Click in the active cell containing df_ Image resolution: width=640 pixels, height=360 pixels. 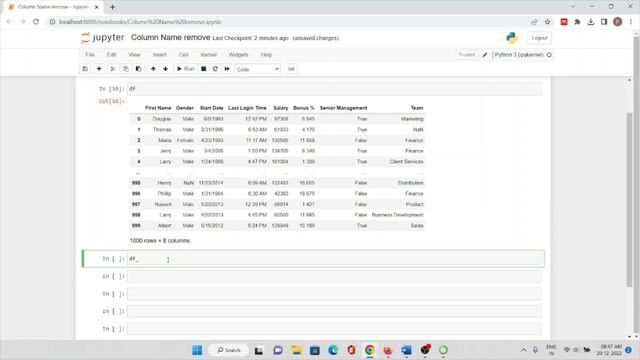pyautogui.click(x=335, y=259)
